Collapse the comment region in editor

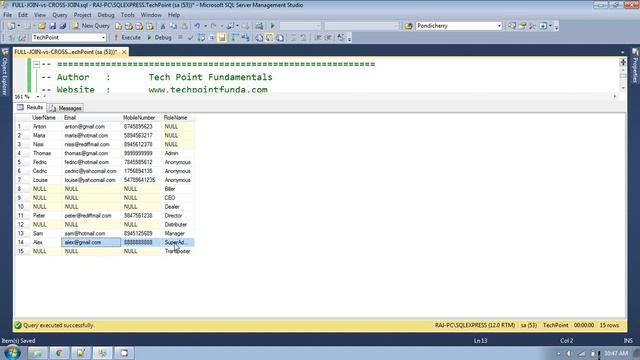36,64
